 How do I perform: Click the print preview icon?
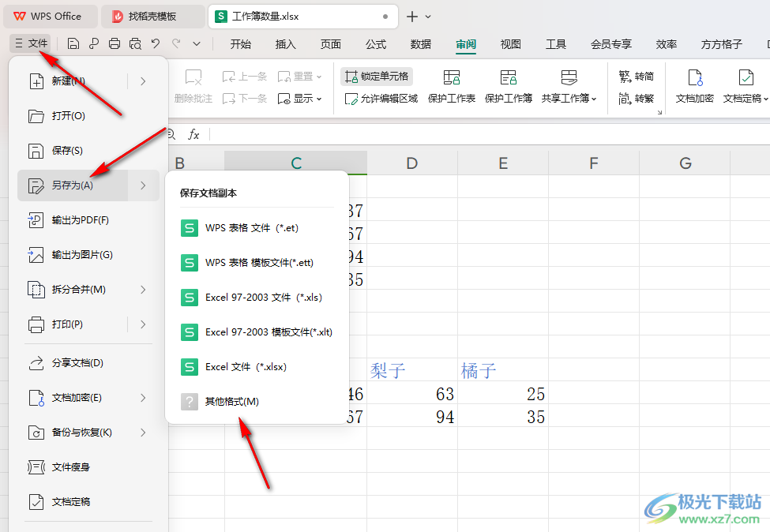(x=135, y=43)
